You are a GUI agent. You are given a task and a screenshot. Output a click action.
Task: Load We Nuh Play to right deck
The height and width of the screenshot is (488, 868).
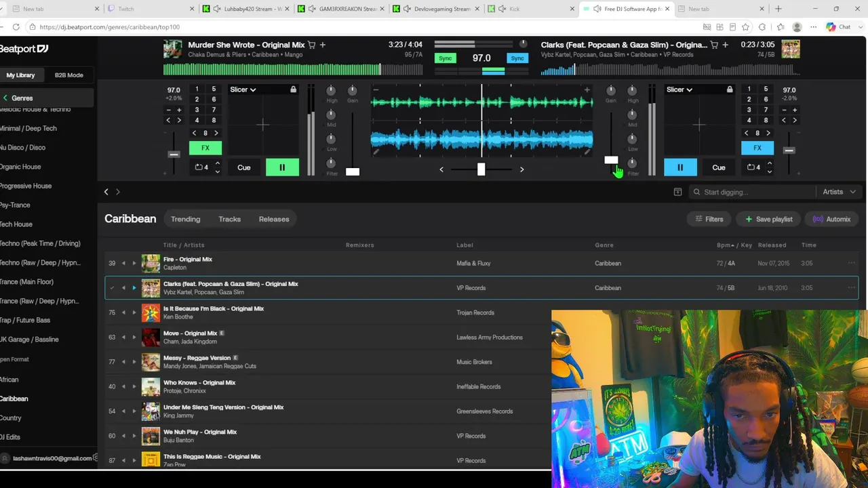[134, 436]
